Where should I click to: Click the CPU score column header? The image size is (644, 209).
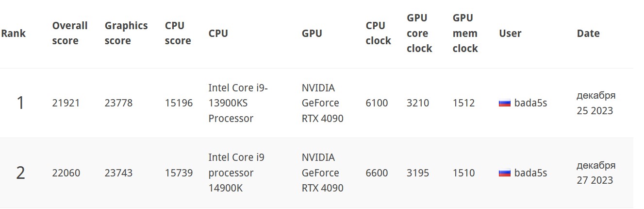pyautogui.click(x=178, y=33)
